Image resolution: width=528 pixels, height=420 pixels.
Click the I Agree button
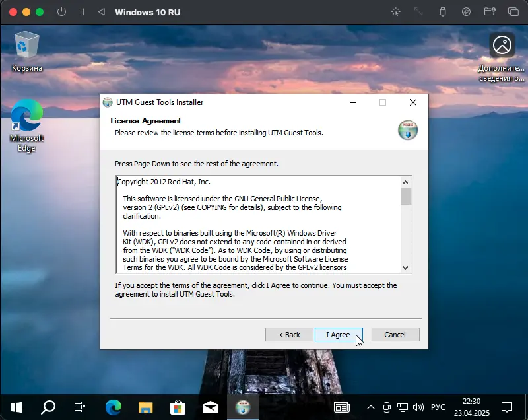pyautogui.click(x=339, y=334)
